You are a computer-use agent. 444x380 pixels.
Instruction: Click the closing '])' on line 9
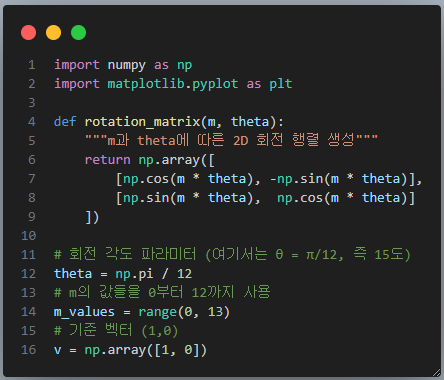coord(92,217)
